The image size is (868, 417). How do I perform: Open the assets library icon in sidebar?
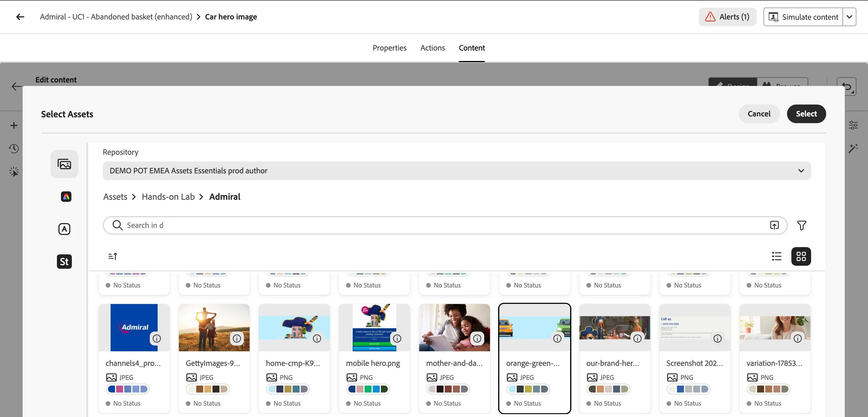coord(64,164)
